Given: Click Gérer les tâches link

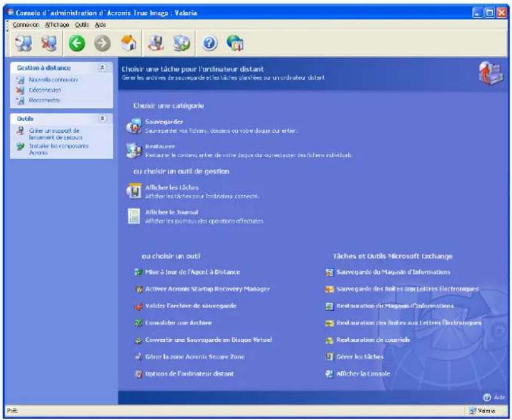Looking at the screenshot, I should [360, 357].
